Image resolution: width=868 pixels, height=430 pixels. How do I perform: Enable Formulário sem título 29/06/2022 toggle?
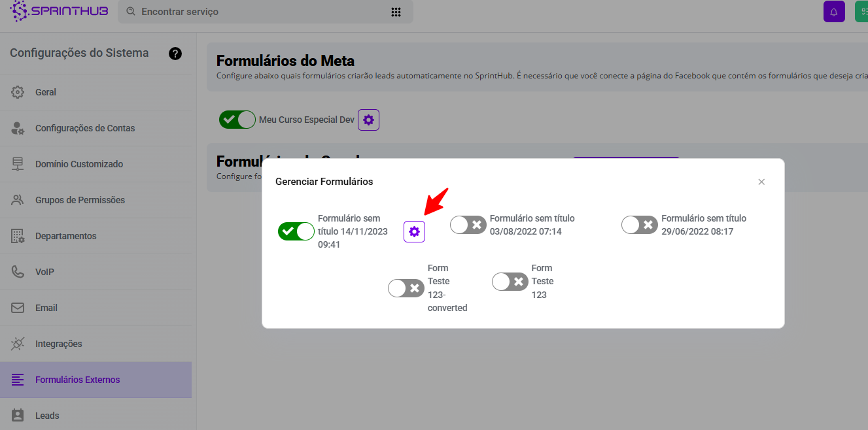[x=639, y=225]
